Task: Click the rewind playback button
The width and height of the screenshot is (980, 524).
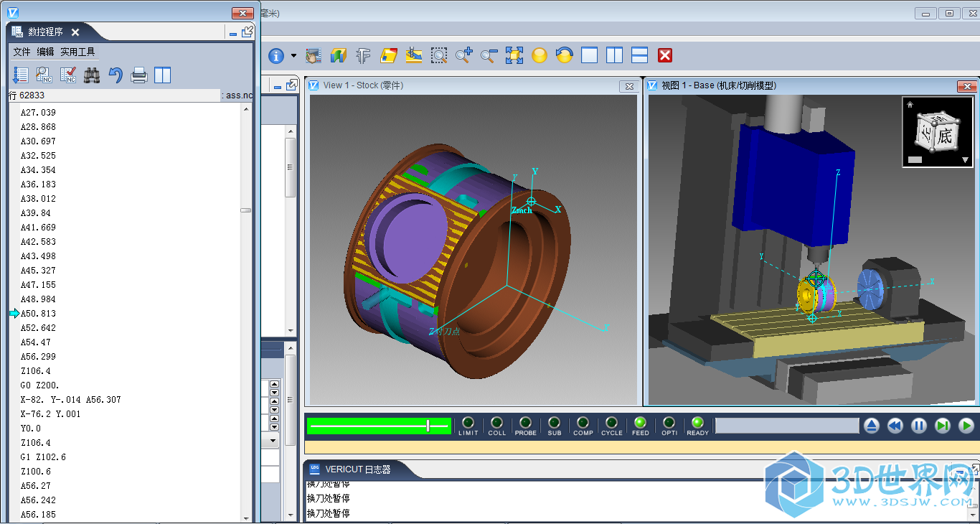Action: (x=895, y=426)
